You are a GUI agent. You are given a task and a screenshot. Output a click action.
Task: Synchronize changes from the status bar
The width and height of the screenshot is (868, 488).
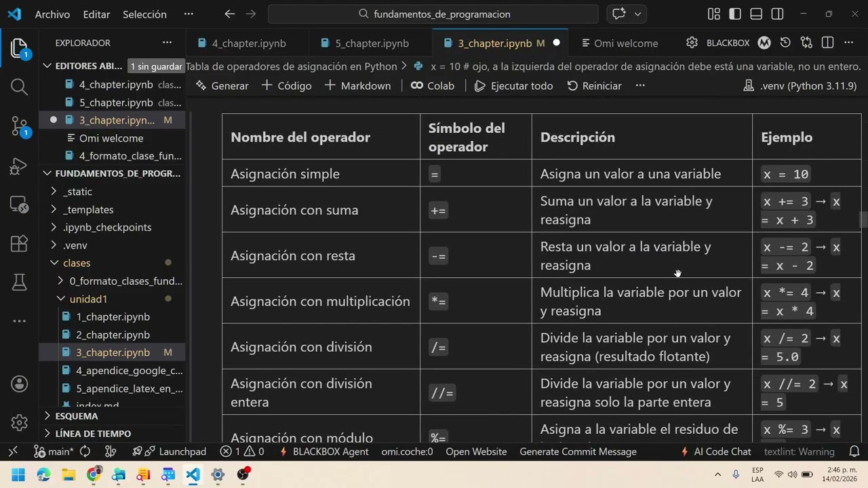[x=85, y=451]
